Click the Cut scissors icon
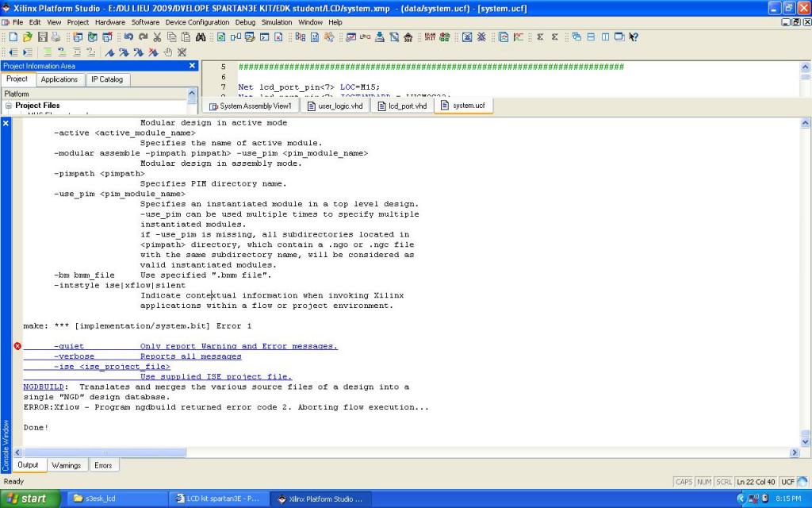Image resolution: width=812 pixels, height=508 pixels. [x=157, y=37]
